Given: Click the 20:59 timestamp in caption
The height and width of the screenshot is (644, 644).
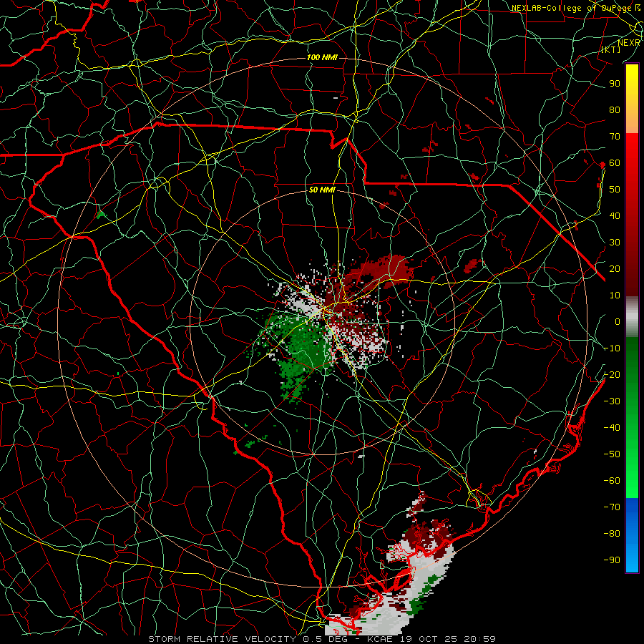Looking at the screenshot, I should [x=479, y=639].
